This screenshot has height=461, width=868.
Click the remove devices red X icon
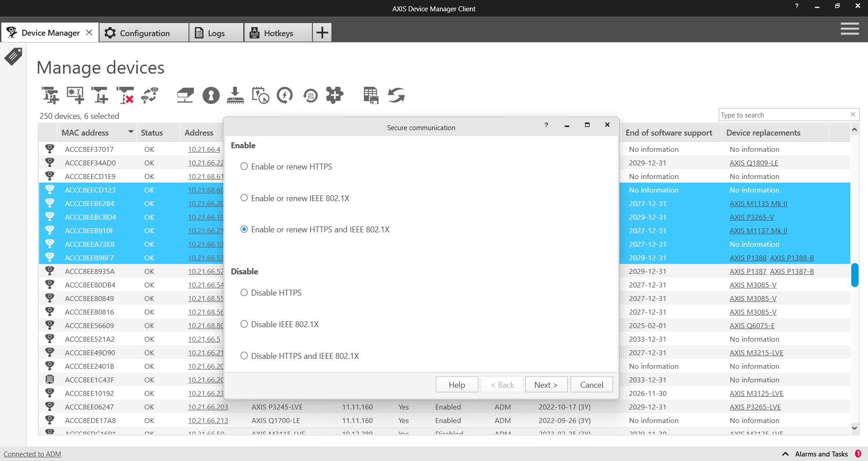tap(125, 95)
